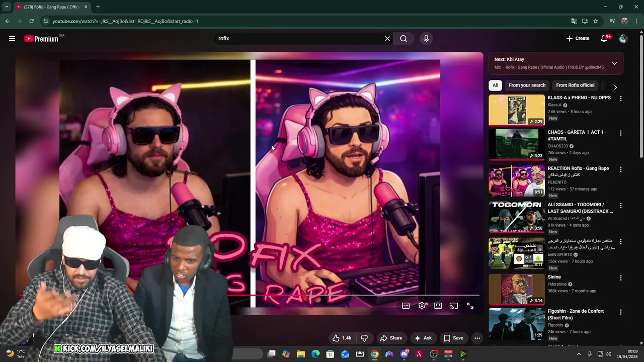The height and width of the screenshot is (362, 644).
Task: Run search with the magnifying glass button
Action: tap(404, 38)
